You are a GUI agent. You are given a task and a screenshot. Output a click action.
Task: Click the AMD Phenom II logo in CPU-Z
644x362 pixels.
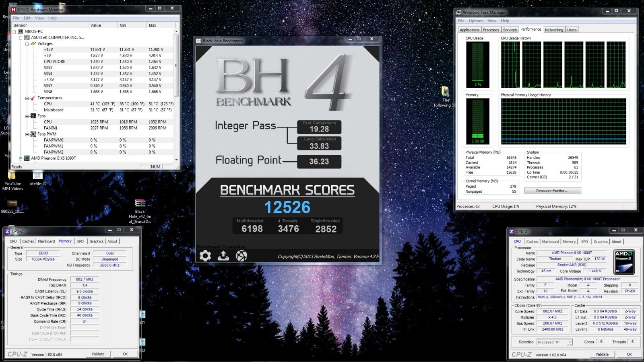[624, 262]
